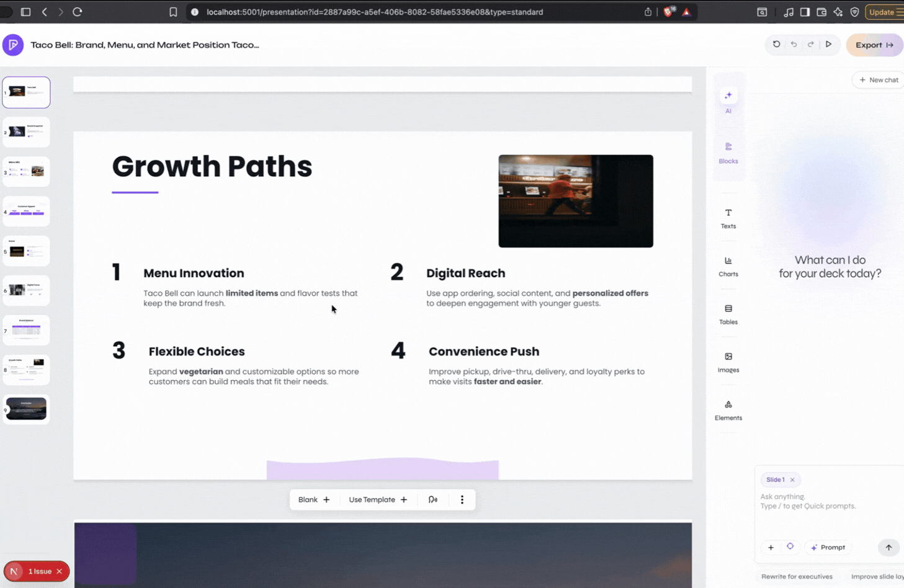Viewport: 904px width, 588px height.
Task: Click the Brave Shields icon
Action: (x=668, y=12)
